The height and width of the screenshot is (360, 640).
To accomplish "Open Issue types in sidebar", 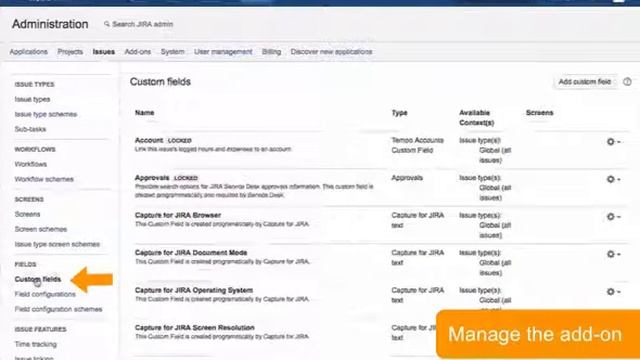I will (x=32, y=99).
